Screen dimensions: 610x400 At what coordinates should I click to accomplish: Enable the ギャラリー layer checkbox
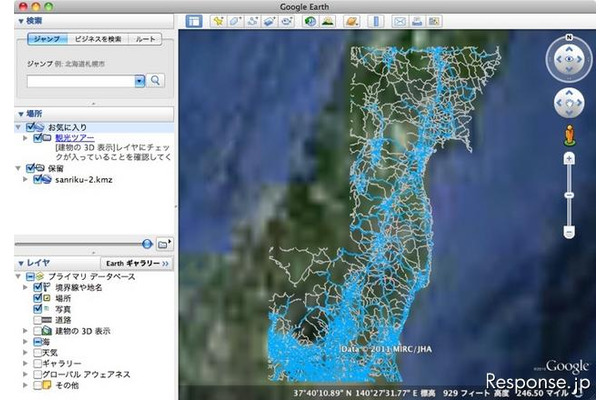(37, 363)
